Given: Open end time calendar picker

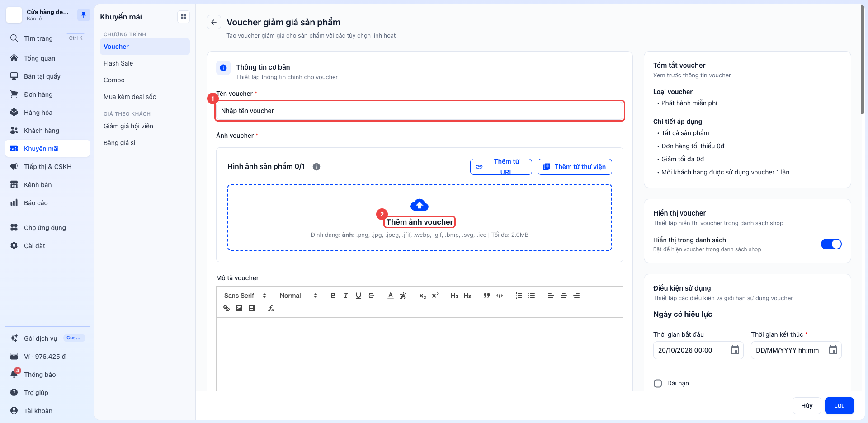Looking at the screenshot, I should (x=833, y=350).
